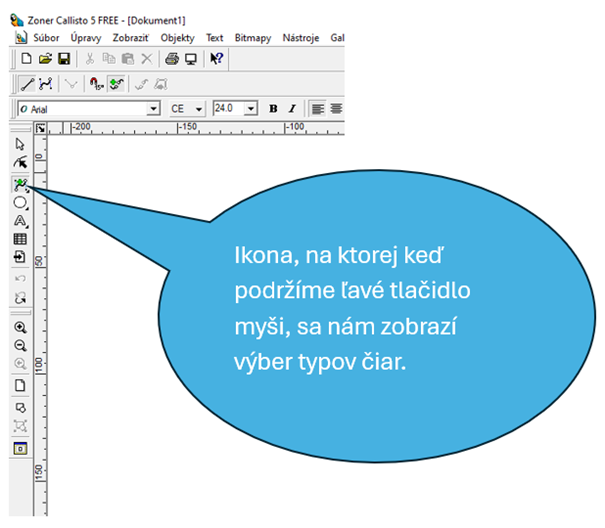
Task: Click the Save floppy disk icon
Action: pyautogui.click(x=64, y=60)
